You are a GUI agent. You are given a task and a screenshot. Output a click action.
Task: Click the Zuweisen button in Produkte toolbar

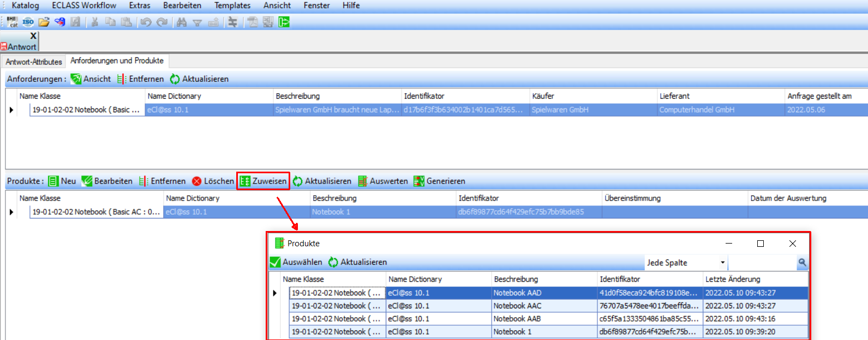click(x=264, y=181)
